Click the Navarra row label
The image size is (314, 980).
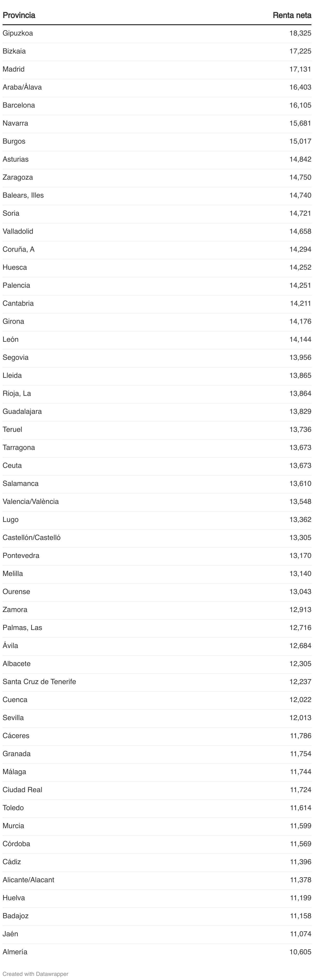pos(15,123)
